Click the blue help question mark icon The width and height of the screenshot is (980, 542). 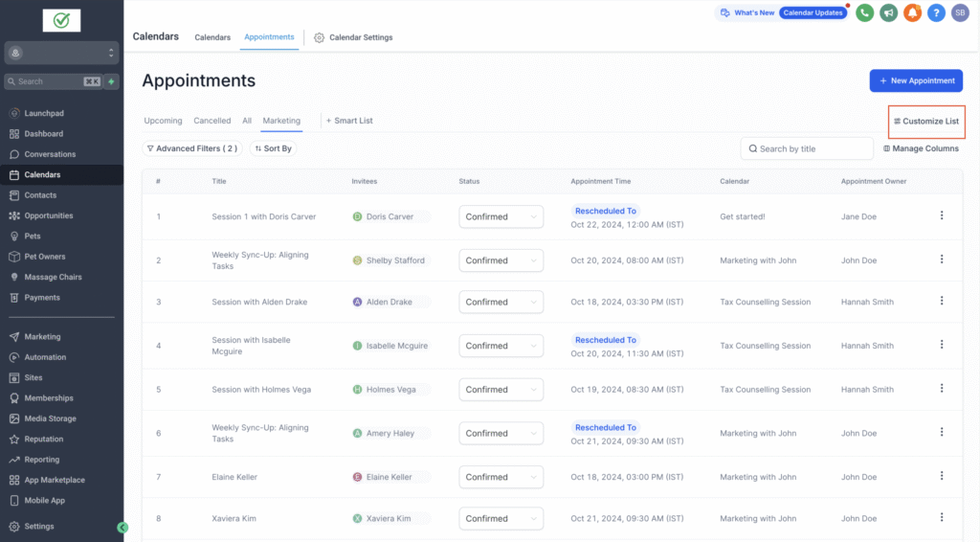936,12
